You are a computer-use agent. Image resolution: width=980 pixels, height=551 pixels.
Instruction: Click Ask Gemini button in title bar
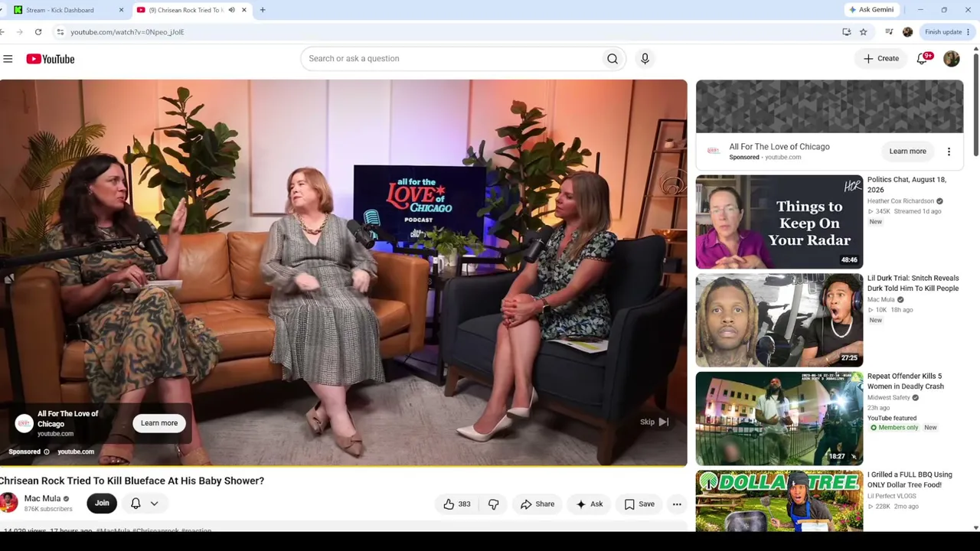click(871, 10)
